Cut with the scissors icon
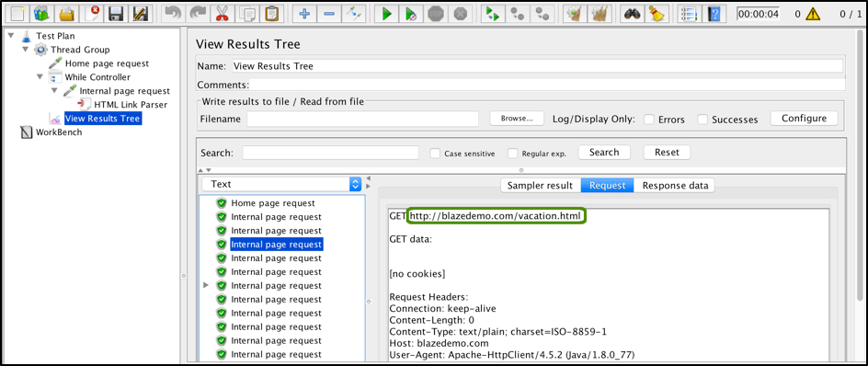 coord(222,13)
